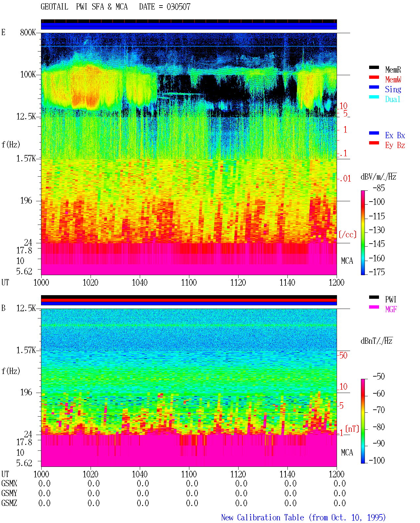420x523 pixels.
Task: Click the red [/cc] density unit label
Action: pyautogui.click(x=347, y=234)
